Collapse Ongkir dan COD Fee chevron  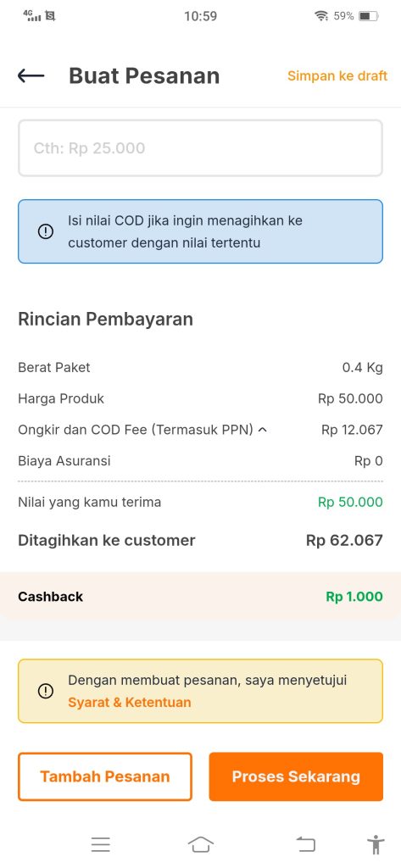(x=263, y=430)
